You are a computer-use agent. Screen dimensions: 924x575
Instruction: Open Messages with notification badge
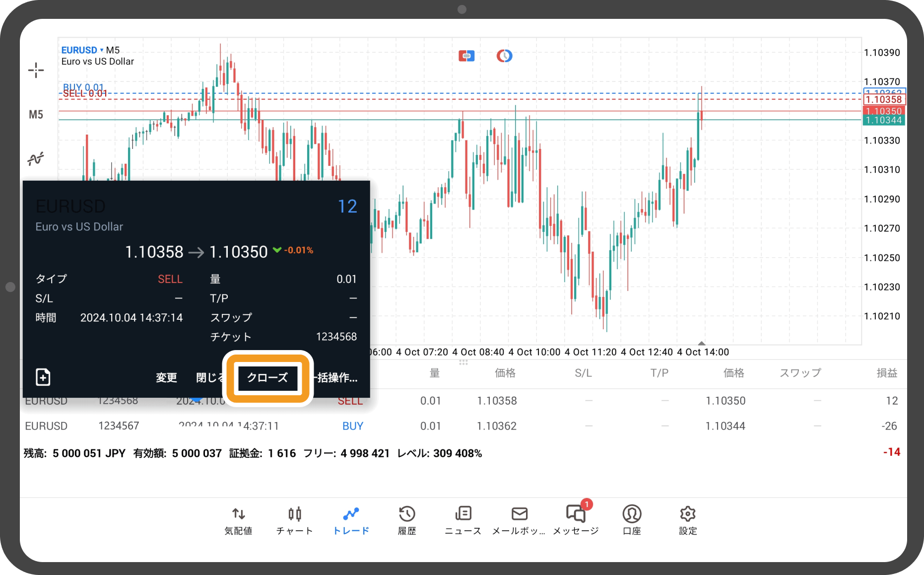coord(576,519)
